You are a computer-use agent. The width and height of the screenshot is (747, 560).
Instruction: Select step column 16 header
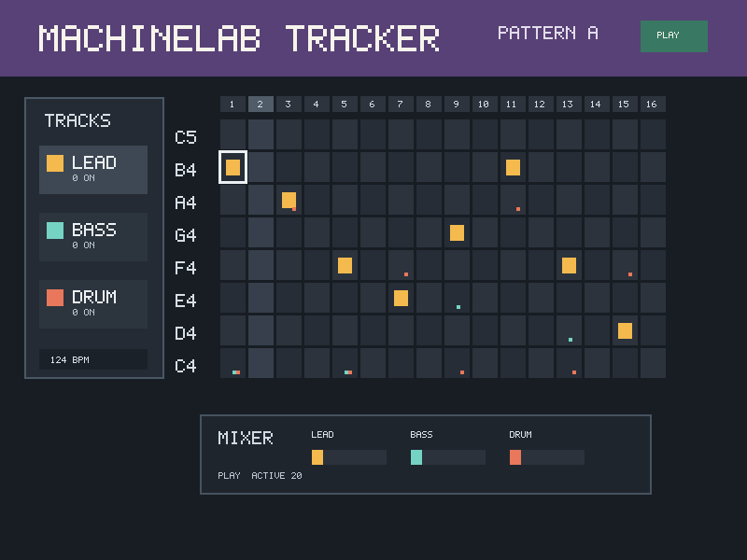(653, 104)
